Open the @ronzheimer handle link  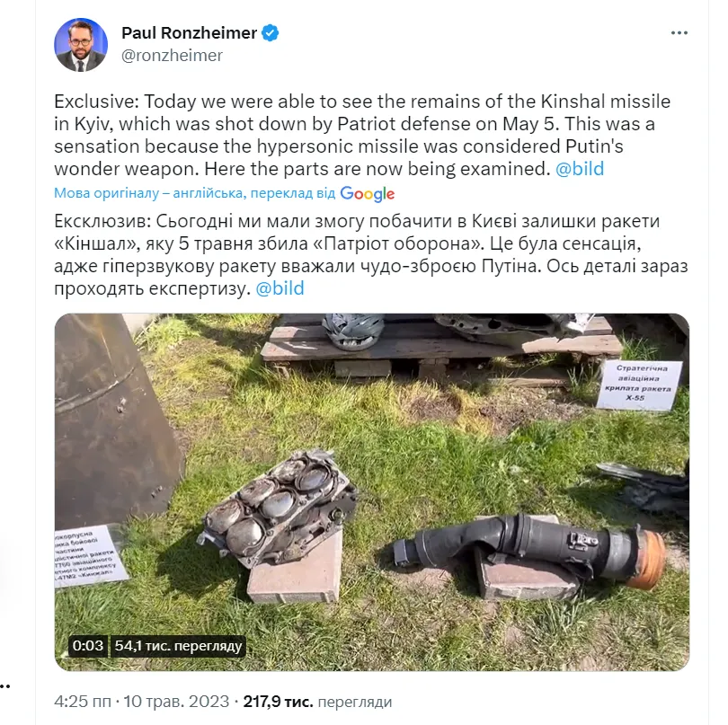point(172,55)
